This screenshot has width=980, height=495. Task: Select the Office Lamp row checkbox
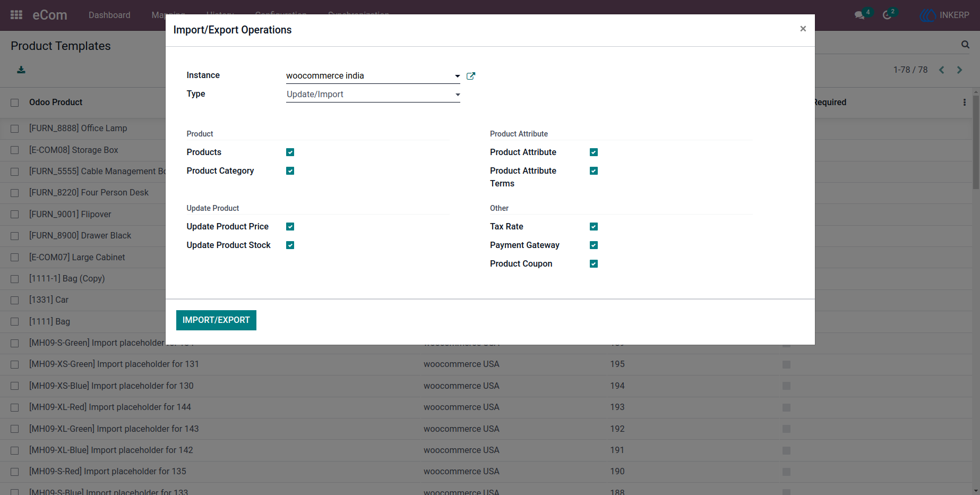(15, 129)
